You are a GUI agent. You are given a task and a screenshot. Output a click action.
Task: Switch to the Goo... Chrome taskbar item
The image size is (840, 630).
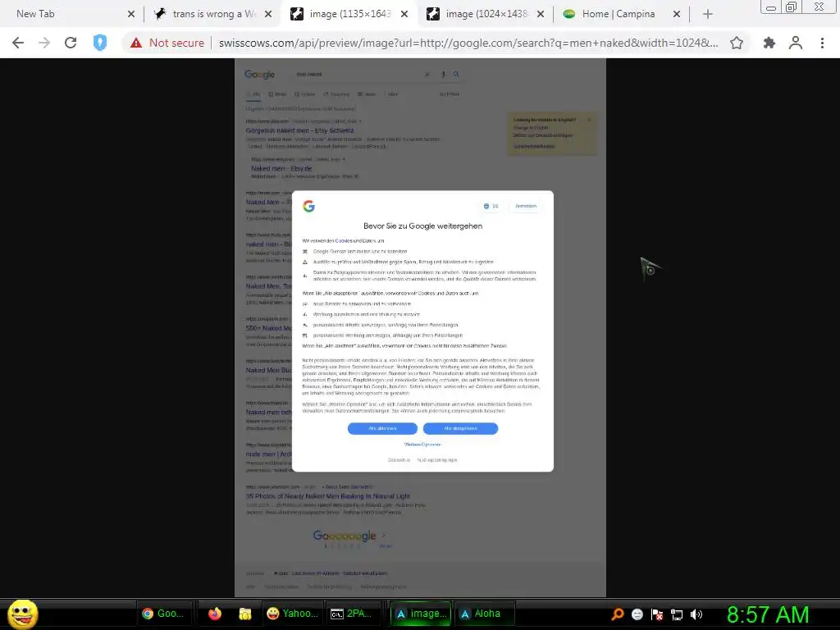[163, 614]
